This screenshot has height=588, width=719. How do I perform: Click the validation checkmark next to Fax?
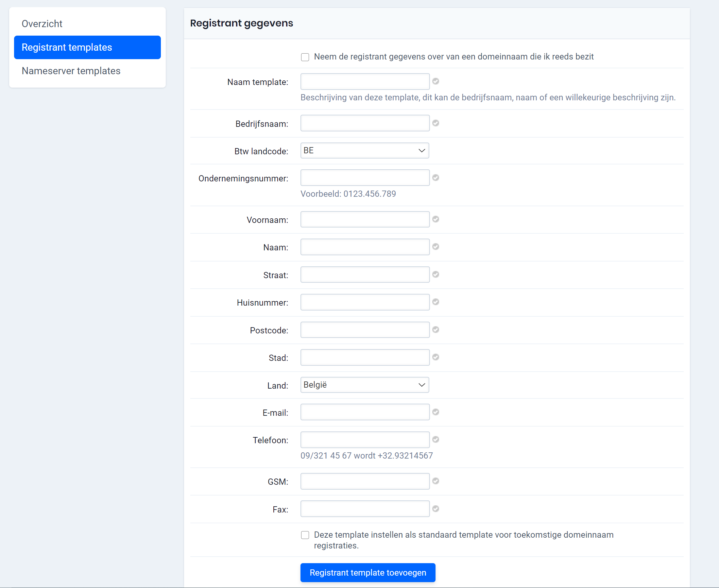click(436, 508)
